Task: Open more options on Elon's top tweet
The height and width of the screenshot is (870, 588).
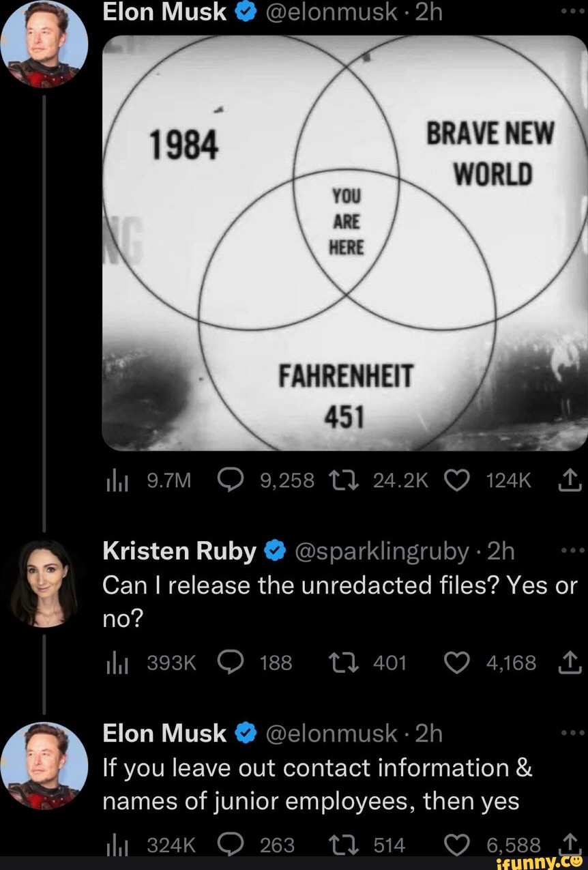Action: (x=573, y=10)
